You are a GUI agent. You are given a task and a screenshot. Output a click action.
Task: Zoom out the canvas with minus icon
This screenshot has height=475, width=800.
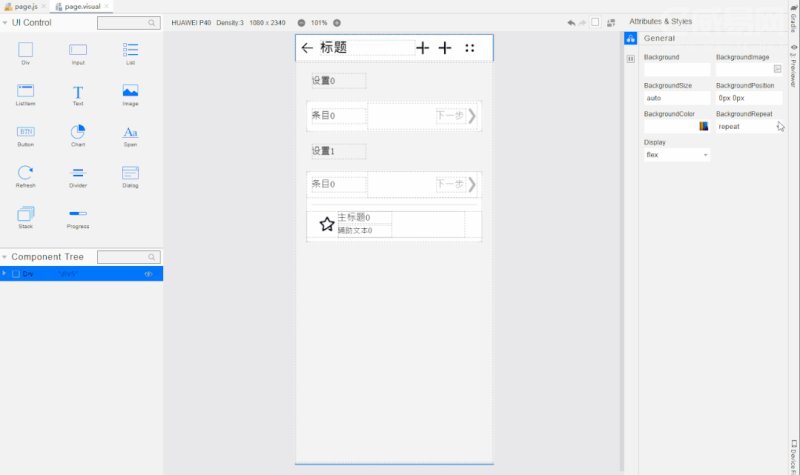click(302, 23)
